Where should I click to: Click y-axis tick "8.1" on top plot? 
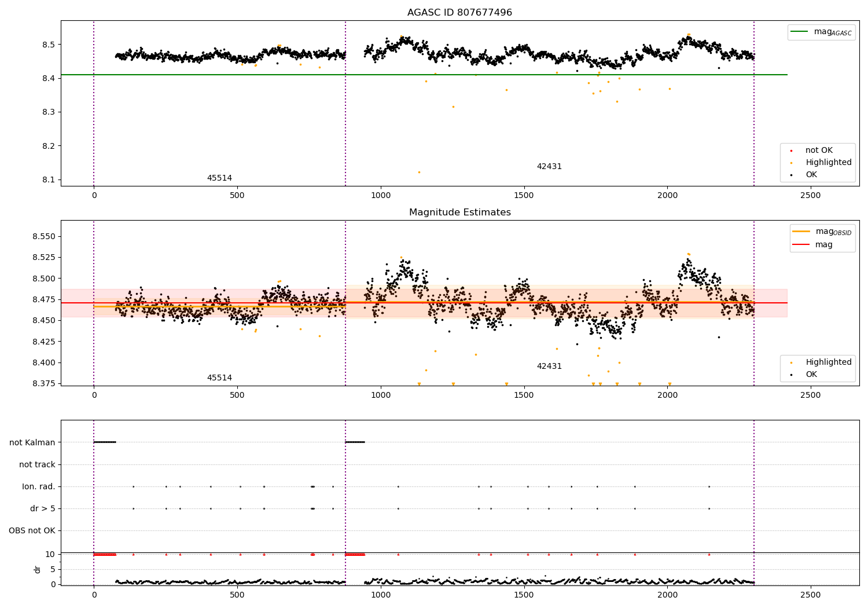click(x=49, y=180)
